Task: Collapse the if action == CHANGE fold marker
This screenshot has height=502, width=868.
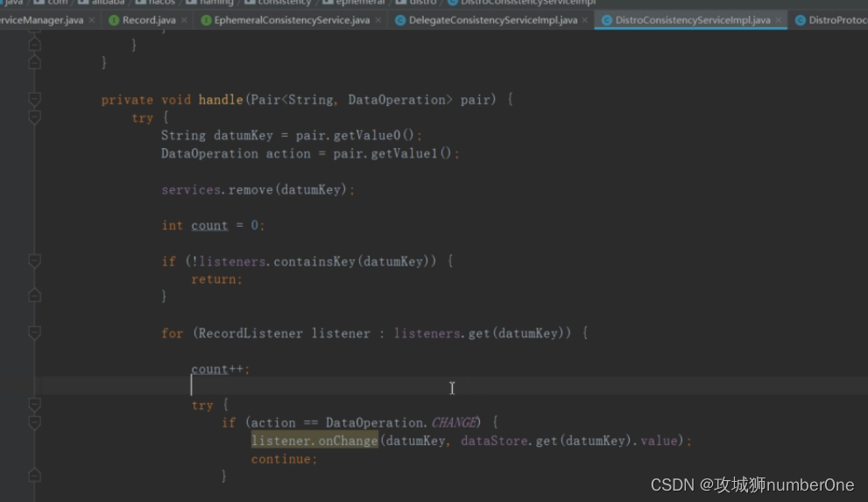Action: 34,423
